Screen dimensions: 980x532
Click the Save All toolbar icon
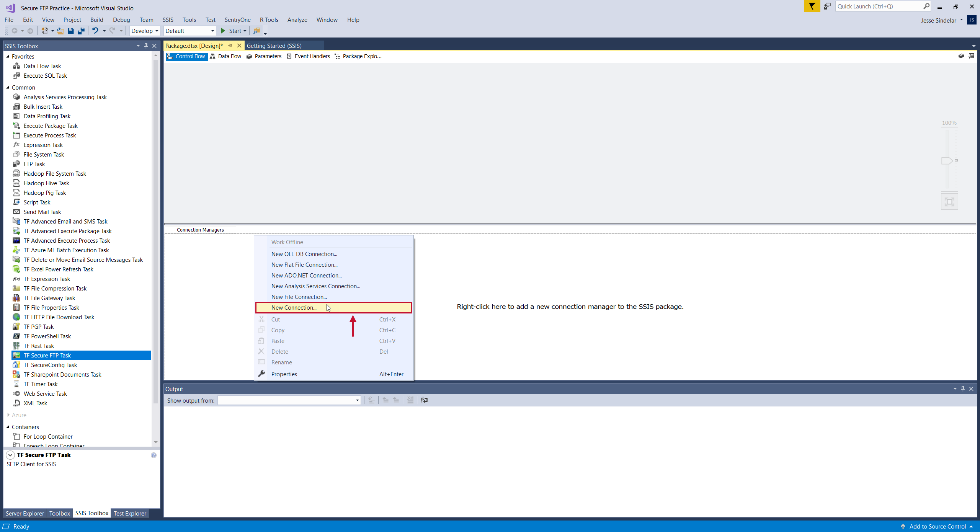point(81,31)
